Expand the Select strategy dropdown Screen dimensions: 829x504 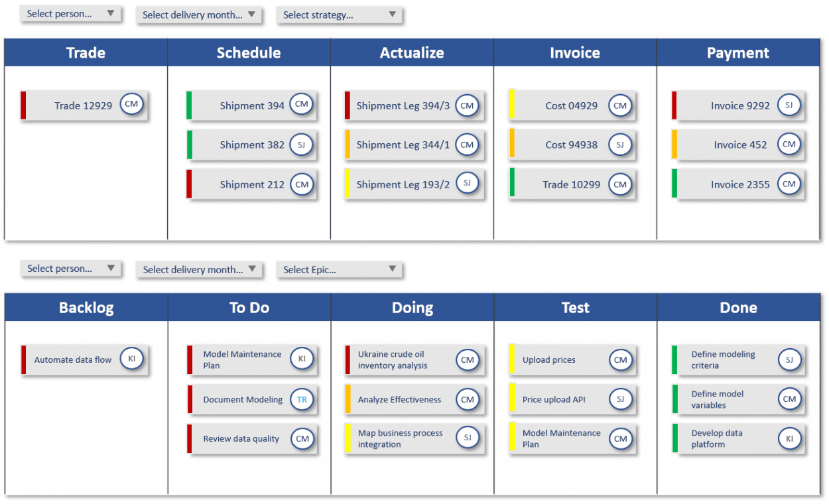(338, 15)
